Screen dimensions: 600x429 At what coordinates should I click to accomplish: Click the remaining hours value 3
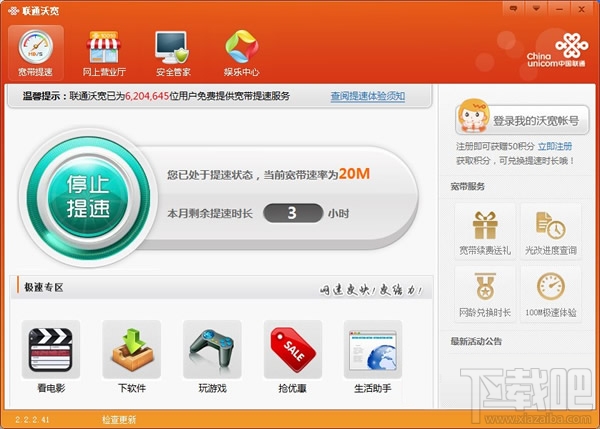tap(293, 213)
